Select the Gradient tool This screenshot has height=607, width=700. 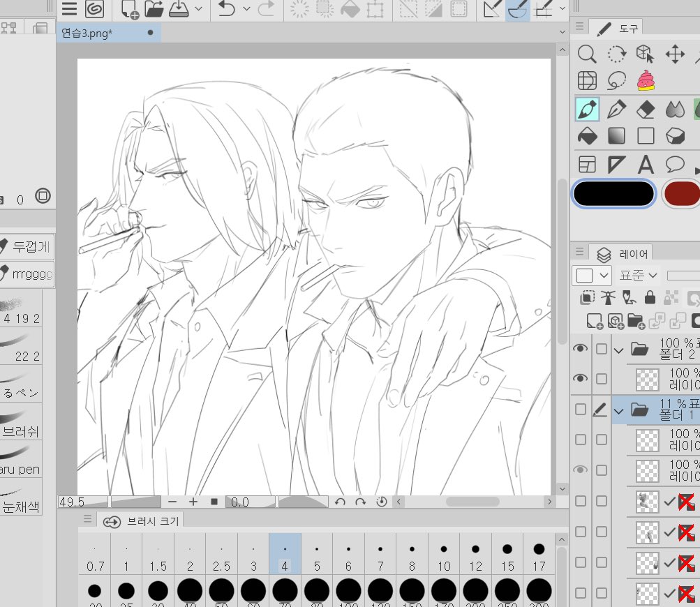[616, 136]
